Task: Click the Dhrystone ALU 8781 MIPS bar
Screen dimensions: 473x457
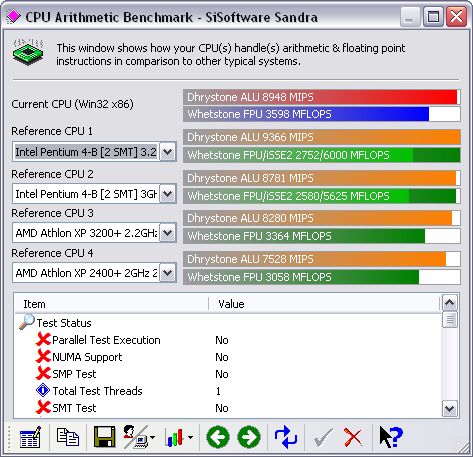Action: click(x=322, y=178)
